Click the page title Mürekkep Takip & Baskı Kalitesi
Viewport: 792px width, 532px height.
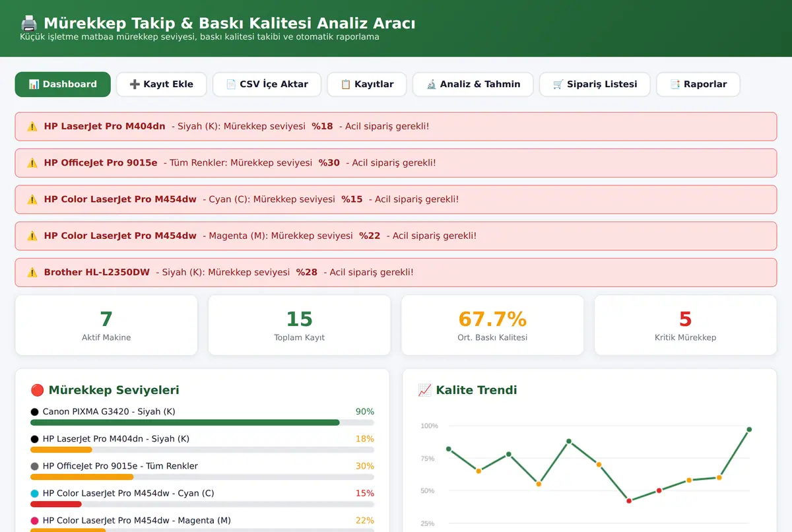230,24
